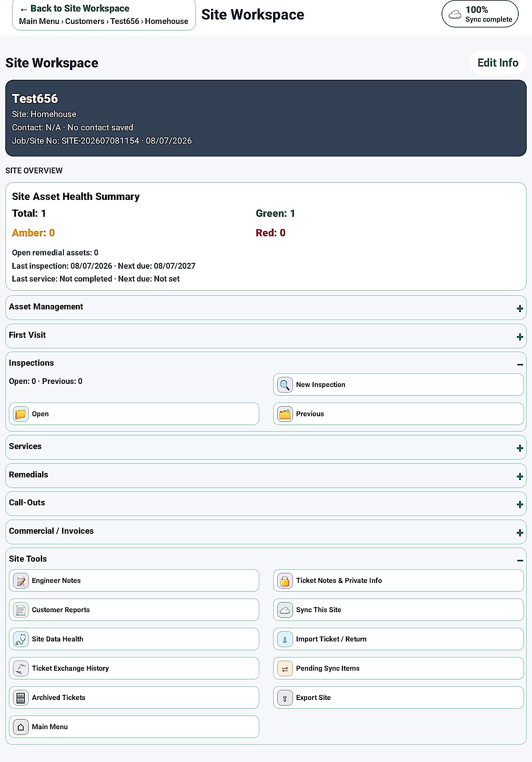Expand the First Visit section
This screenshot has height=762, width=532.
(520, 337)
